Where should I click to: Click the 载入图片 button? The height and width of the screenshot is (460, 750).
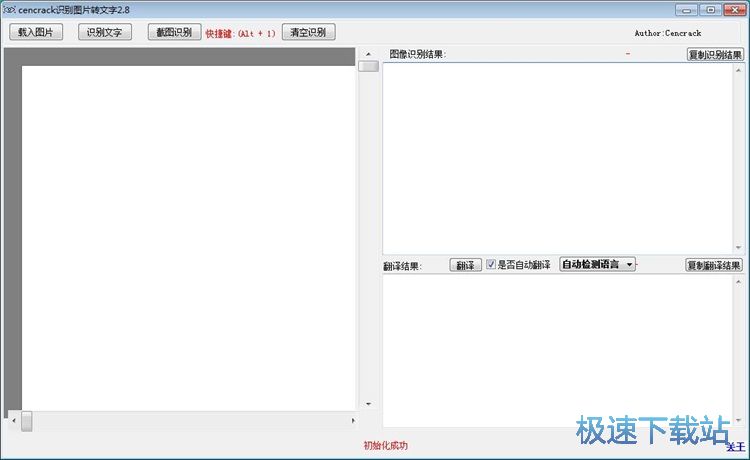pyautogui.click(x=36, y=32)
